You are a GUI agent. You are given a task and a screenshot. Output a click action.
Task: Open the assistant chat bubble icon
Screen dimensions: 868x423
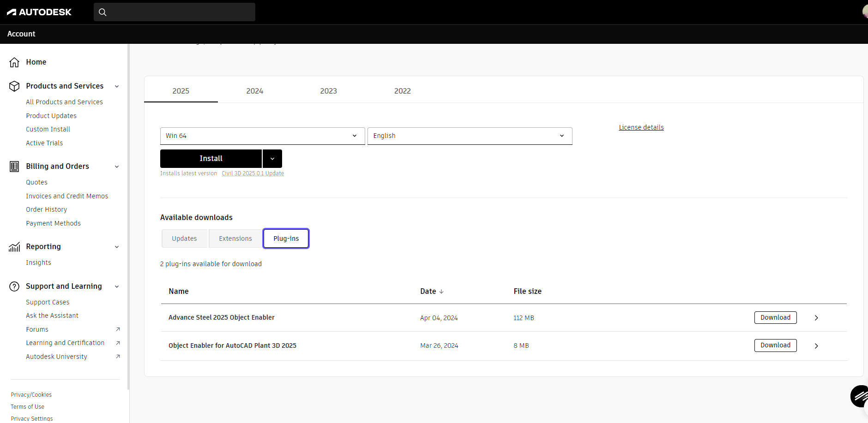(x=859, y=396)
